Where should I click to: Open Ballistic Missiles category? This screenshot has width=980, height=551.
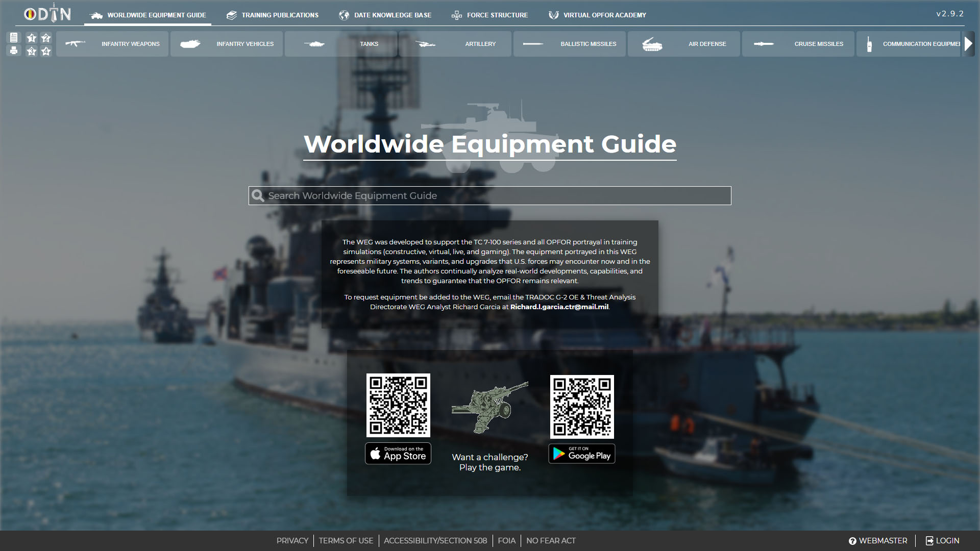[x=569, y=44]
